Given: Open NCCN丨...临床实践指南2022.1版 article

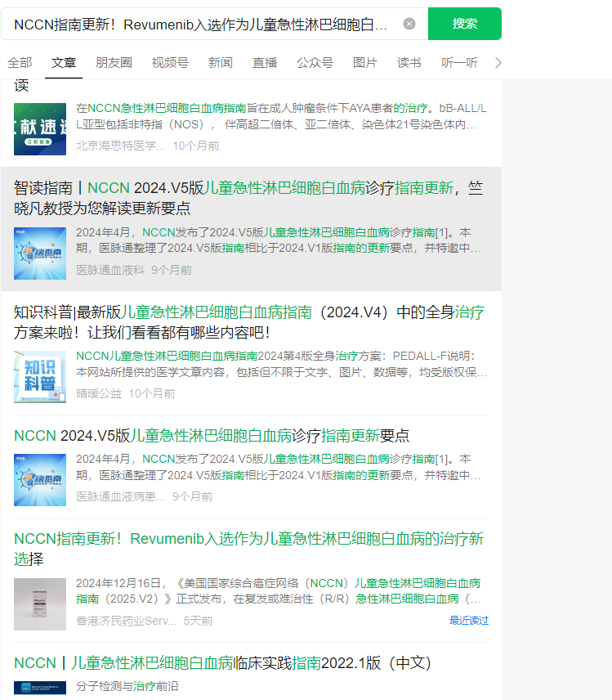Looking at the screenshot, I should coord(222,663).
